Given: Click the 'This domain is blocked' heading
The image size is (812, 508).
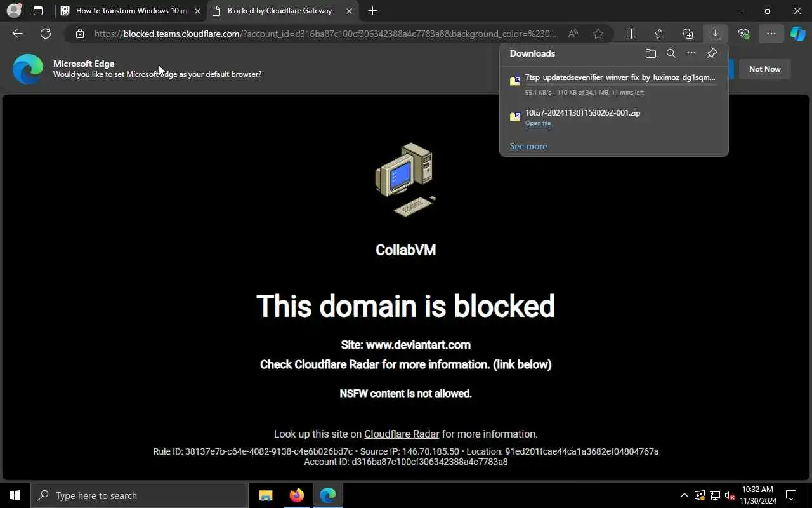Looking at the screenshot, I should 406,306.
